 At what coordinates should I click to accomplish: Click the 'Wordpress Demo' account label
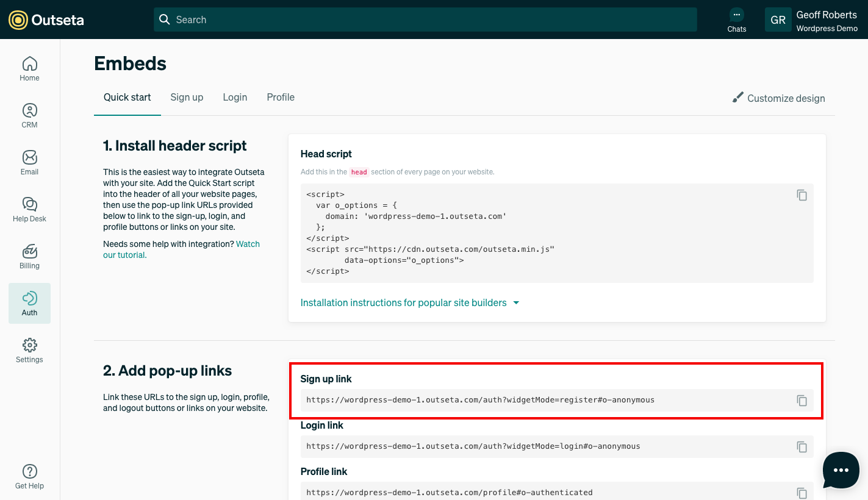(827, 29)
